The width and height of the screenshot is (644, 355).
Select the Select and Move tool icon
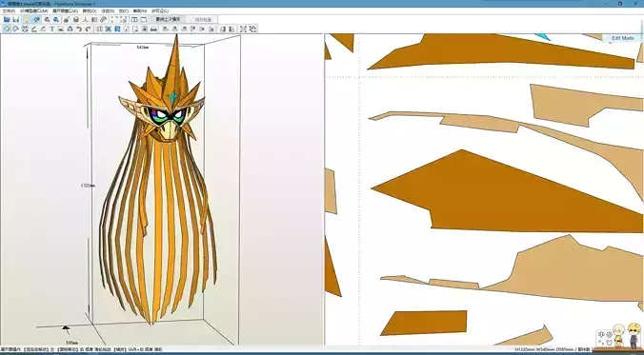point(7,30)
